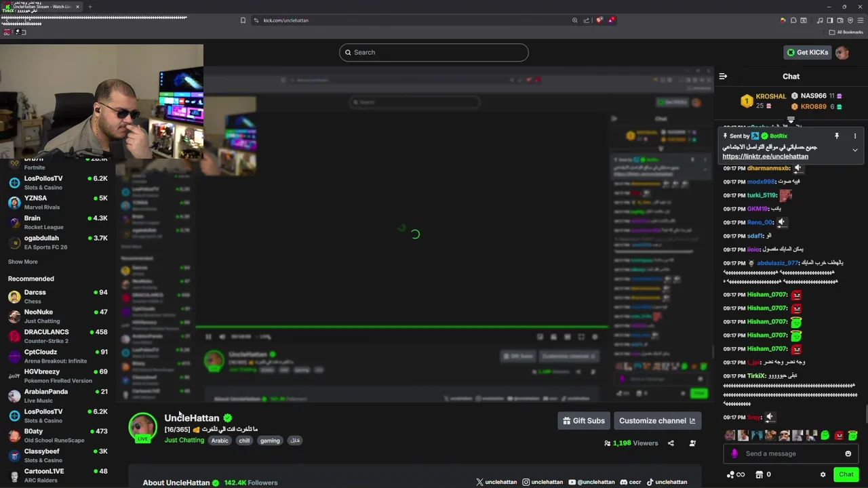This screenshot has height=488, width=868.
Task: Open YZNSA Marvel Rivals channel
Action: point(57,203)
